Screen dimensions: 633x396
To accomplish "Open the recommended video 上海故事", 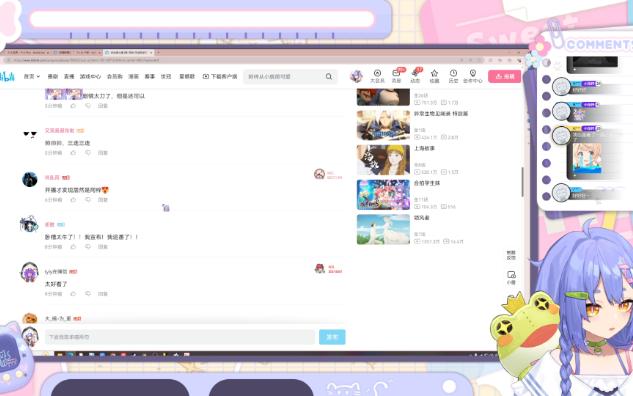I will (x=383, y=160).
